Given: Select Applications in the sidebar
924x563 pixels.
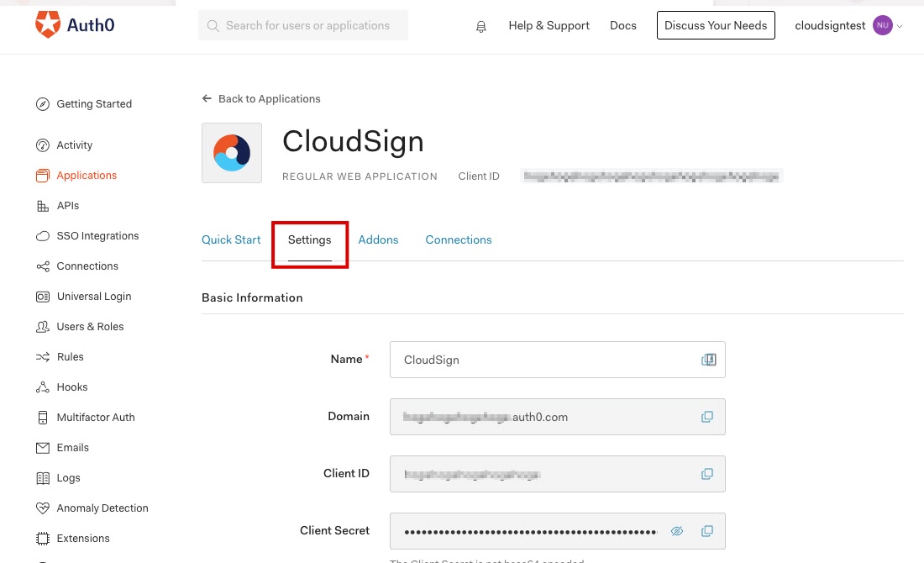Looking at the screenshot, I should (87, 176).
